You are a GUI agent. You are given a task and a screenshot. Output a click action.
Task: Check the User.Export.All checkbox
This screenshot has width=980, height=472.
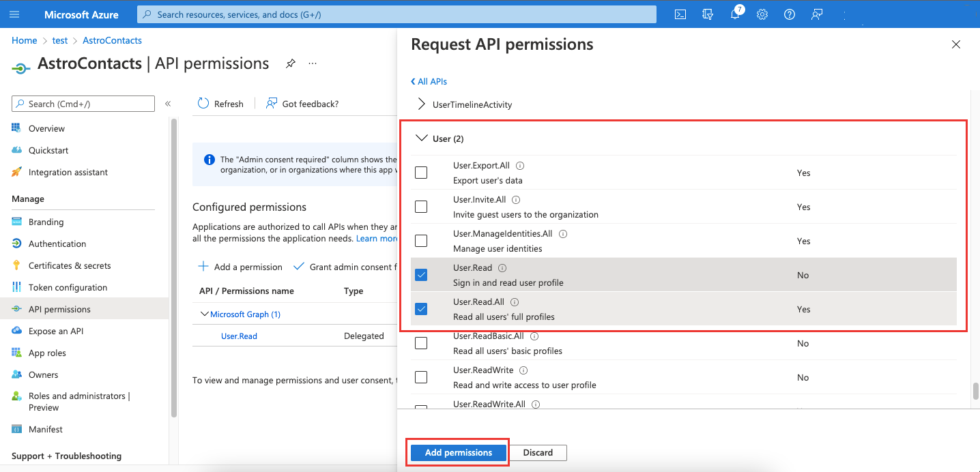pyautogui.click(x=421, y=173)
